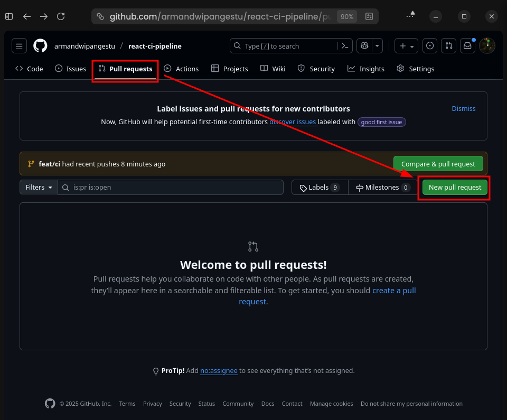This screenshot has width=507, height=420.
Task: Expand the Copilot dropdown arrow
Action: [x=377, y=46]
